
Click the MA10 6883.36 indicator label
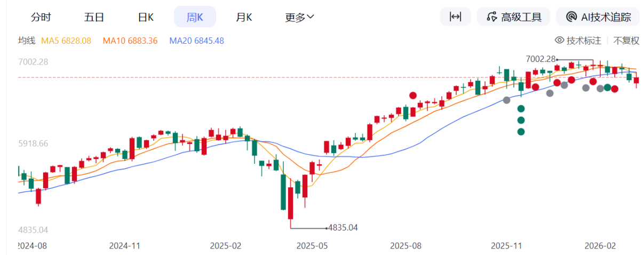pyautogui.click(x=130, y=41)
